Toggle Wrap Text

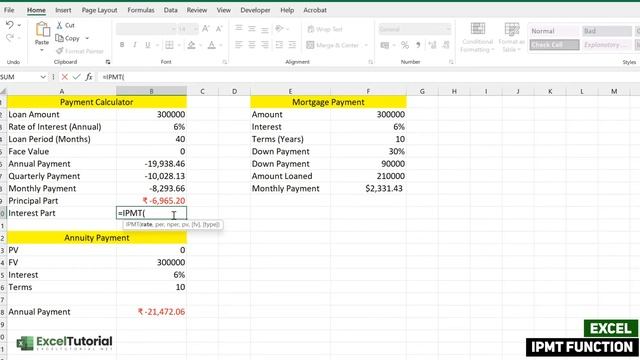tap(325, 29)
